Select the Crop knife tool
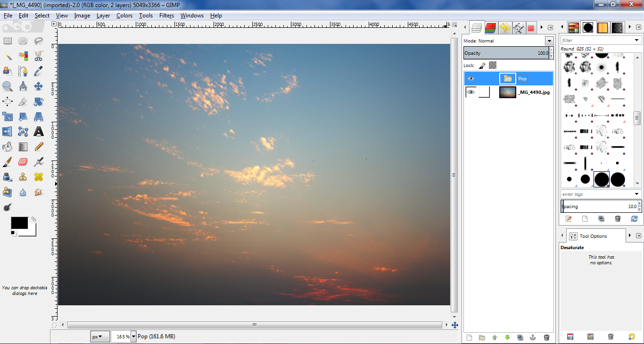Viewport: 644px width, 344px height. coord(23,101)
